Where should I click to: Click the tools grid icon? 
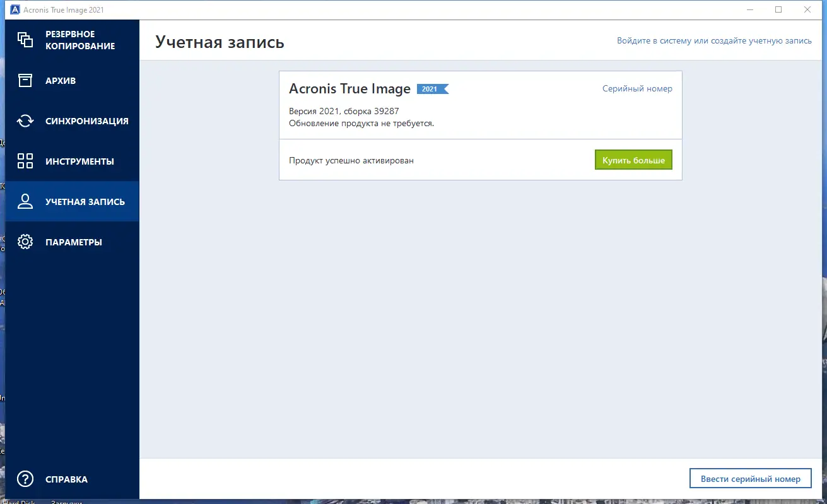click(25, 161)
